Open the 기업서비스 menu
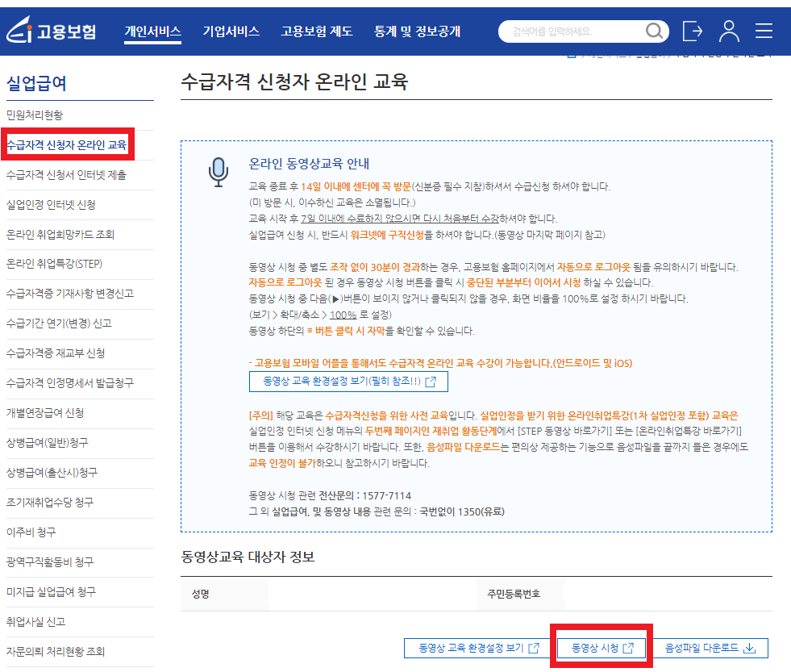Image resolution: width=791 pixels, height=672 pixels. coord(231,31)
